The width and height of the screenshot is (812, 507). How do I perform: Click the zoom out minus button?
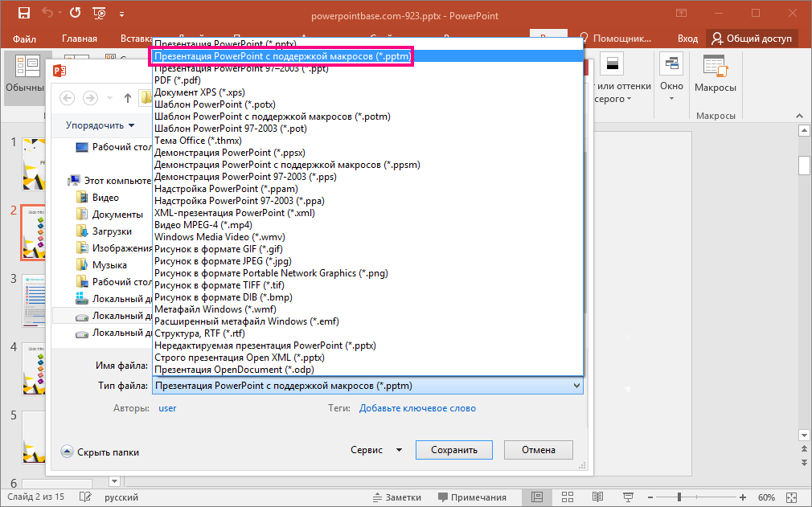[651, 497]
